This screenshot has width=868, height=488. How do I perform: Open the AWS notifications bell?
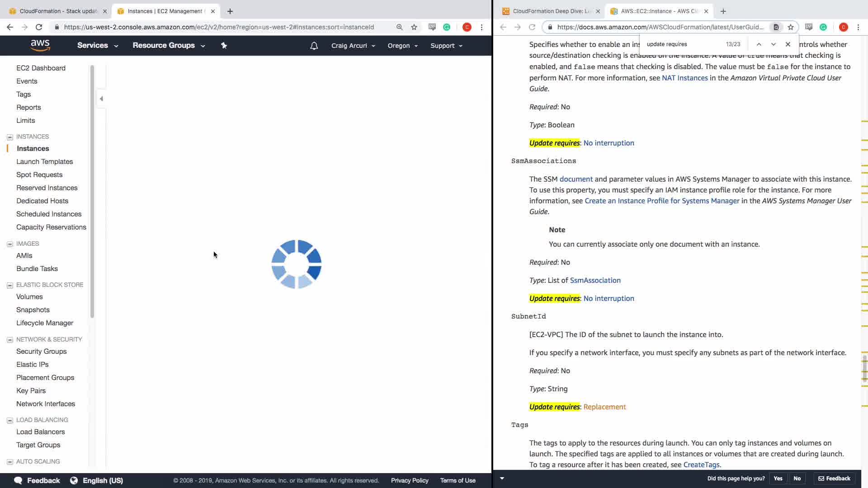point(314,46)
